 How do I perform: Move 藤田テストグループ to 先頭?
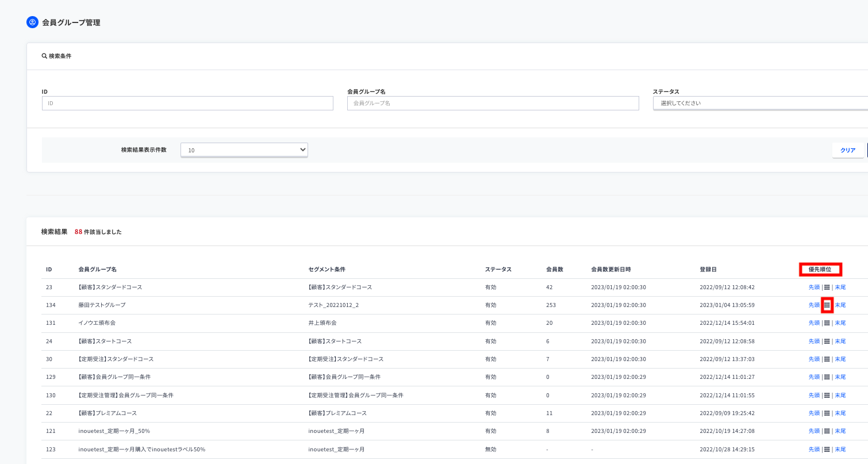tap(814, 305)
